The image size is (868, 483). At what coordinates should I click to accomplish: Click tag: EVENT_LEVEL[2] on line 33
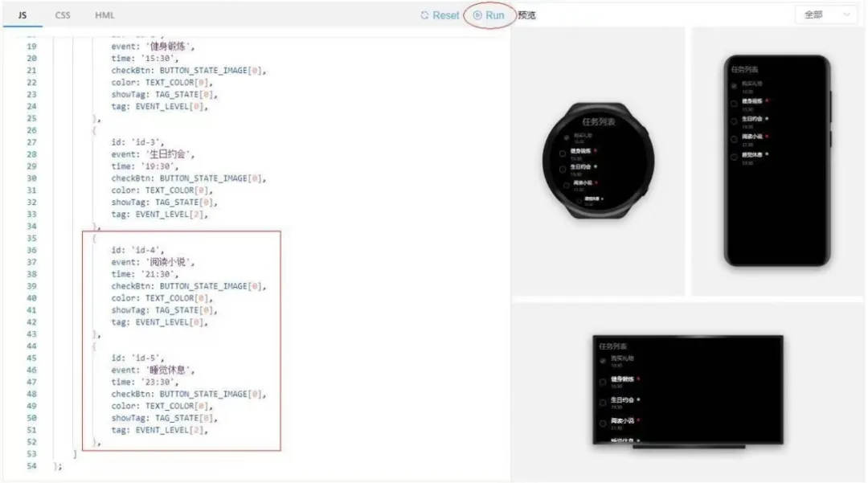pos(159,215)
